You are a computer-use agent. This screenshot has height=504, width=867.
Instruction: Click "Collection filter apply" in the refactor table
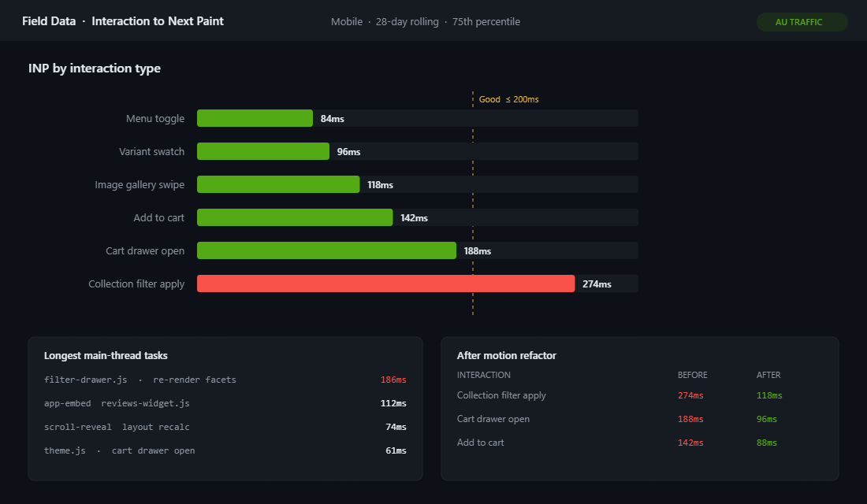501,395
